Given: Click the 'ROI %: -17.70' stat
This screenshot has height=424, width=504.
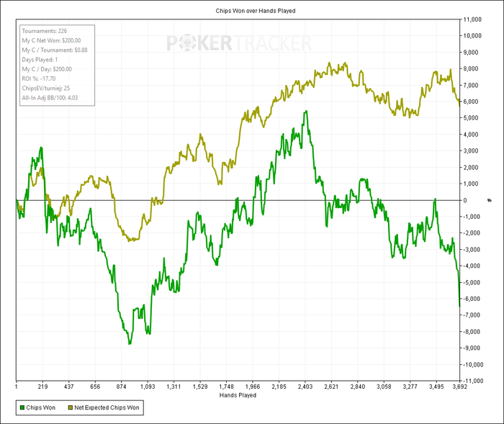Looking at the screenshot, I should [x=39, y=78].
